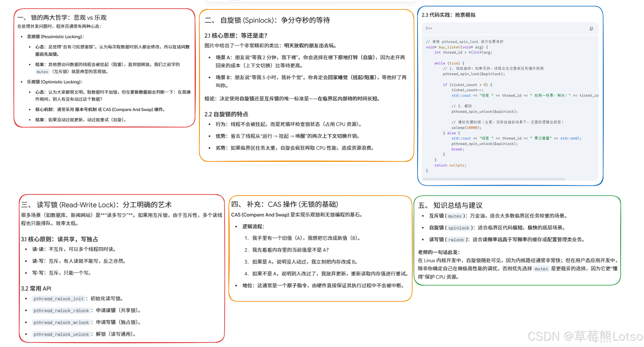Click the 2.3 代码实践：抢票模拟 heading
The width and height of the screenshot is (644, 347).
[x=448, y=15]
